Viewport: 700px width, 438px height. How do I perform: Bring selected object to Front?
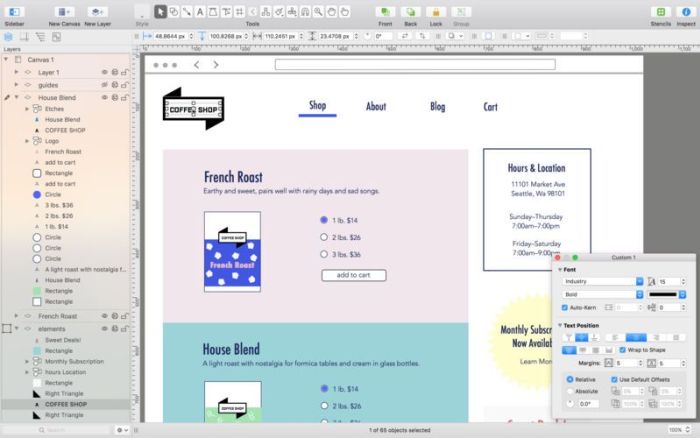385,12
